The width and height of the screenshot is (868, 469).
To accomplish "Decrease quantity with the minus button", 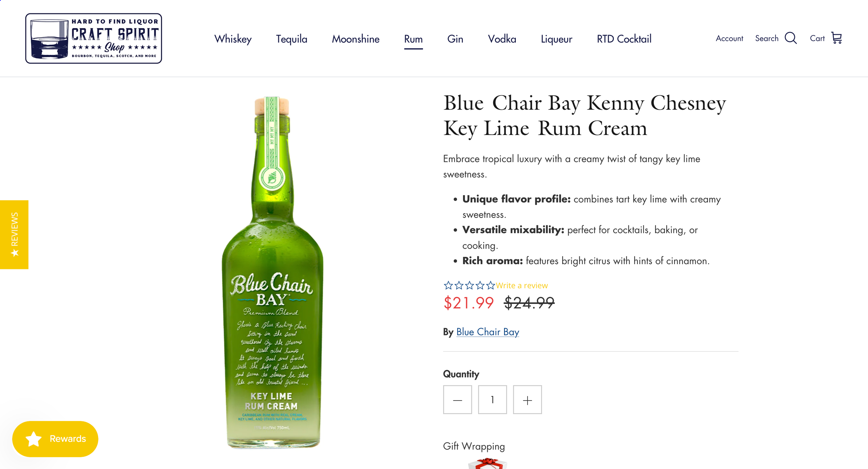I will 457,400.
